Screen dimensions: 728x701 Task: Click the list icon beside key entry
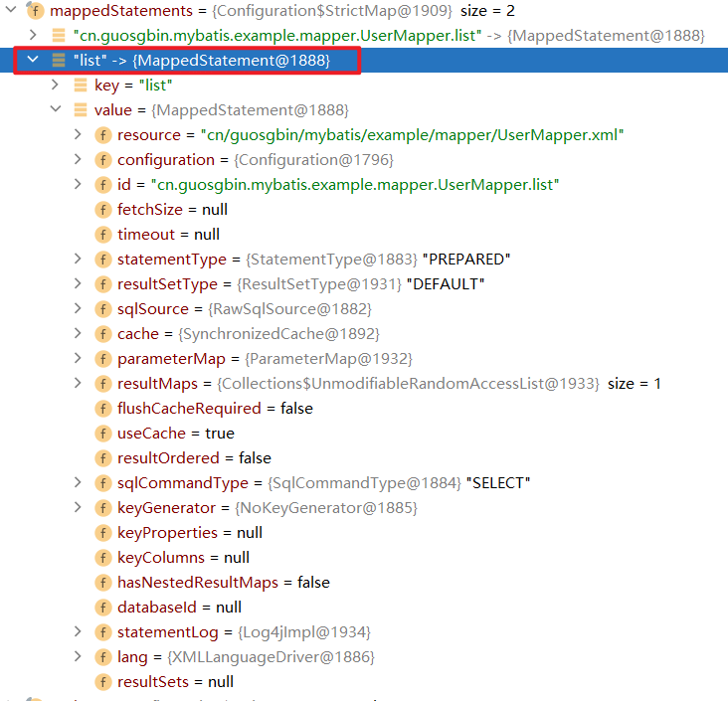click(81, 86)
